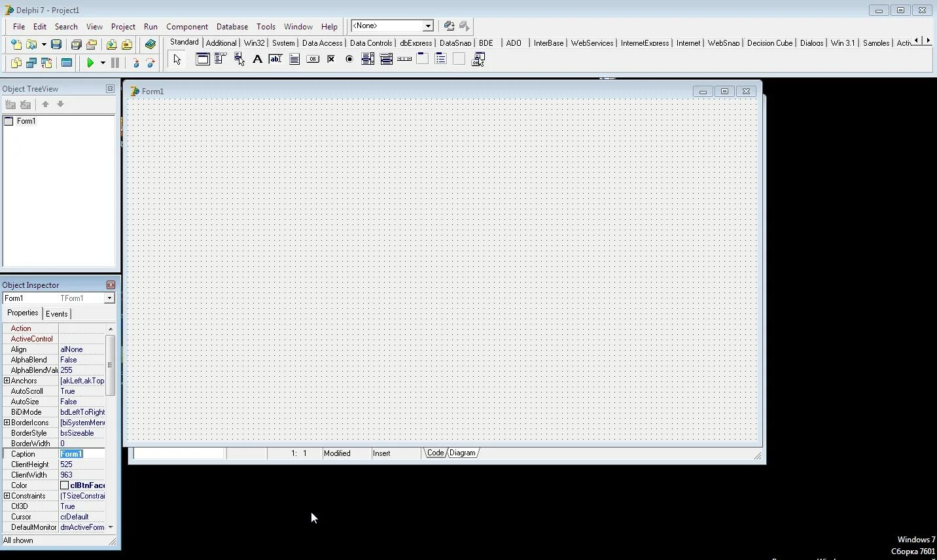The image size is (937, 560).
Task: Open the Project menu
Action: point(123,27)
